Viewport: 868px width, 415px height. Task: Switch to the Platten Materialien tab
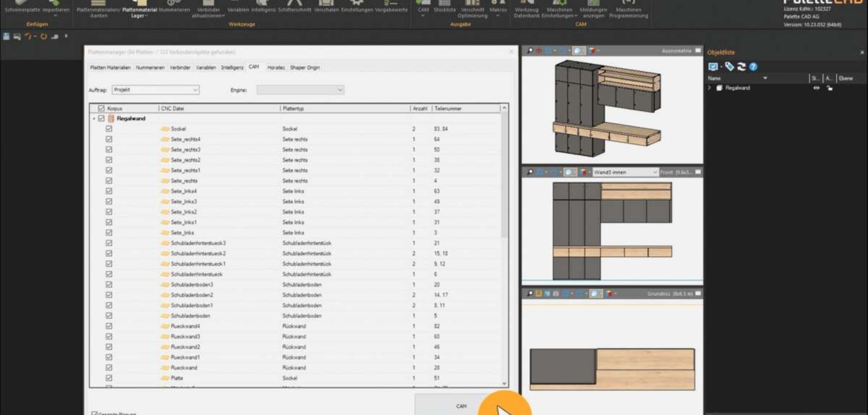[x=110, y=68]
